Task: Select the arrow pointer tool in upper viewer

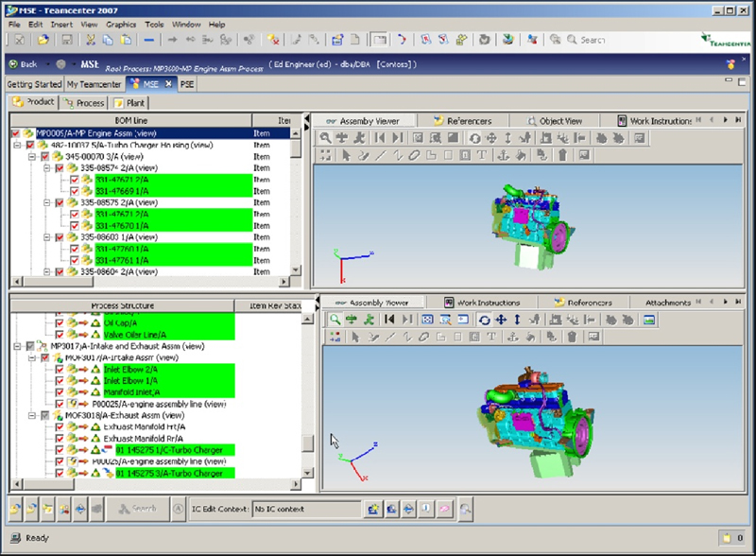Action: (346, 155)
